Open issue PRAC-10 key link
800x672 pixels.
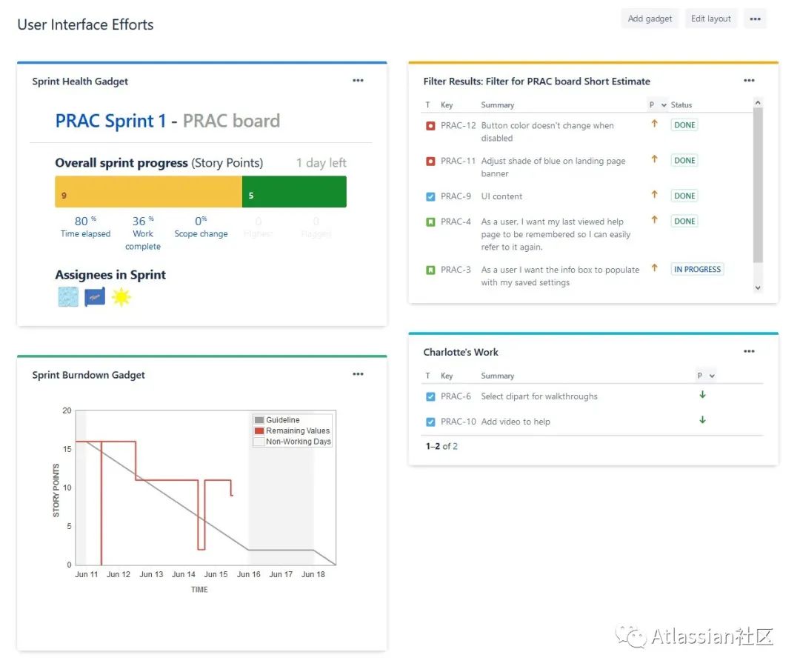pos(459,422)
